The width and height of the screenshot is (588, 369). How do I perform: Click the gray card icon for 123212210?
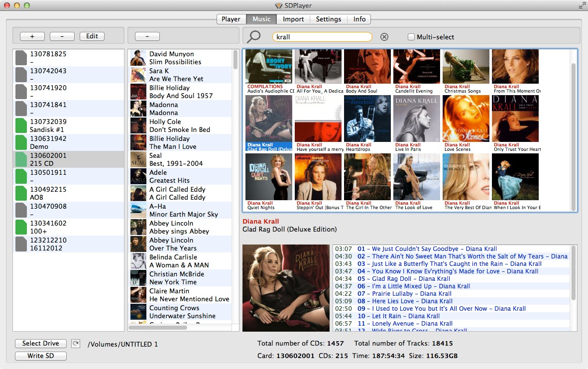pyautogui.click(x=21, y=244)
